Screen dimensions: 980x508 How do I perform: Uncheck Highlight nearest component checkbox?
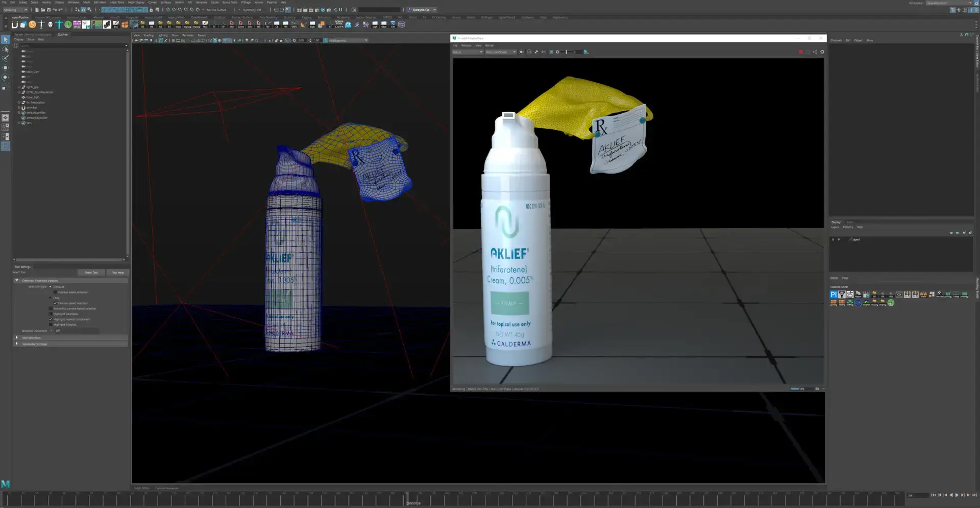click(x=51, y=319)
